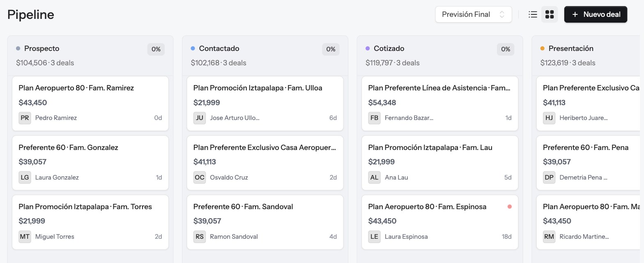Open Plan Aeropuerto 80 · Fam. Espinosa deal
Screen dimensions: 644x263
(x=440, y=222)
